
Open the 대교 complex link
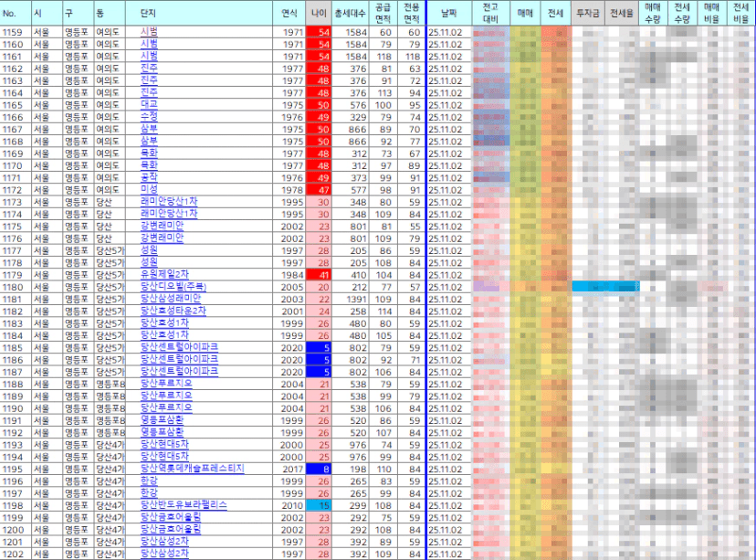pos(149,105)
